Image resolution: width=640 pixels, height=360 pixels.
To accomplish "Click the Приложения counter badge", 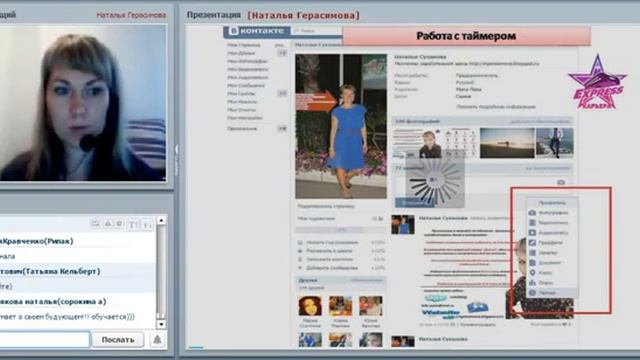I will (x=282, y=129).
